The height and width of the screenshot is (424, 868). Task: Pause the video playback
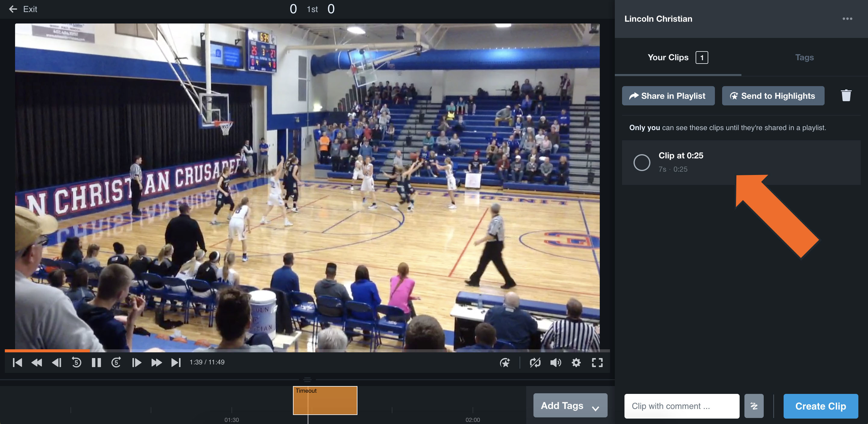[96, 362]
